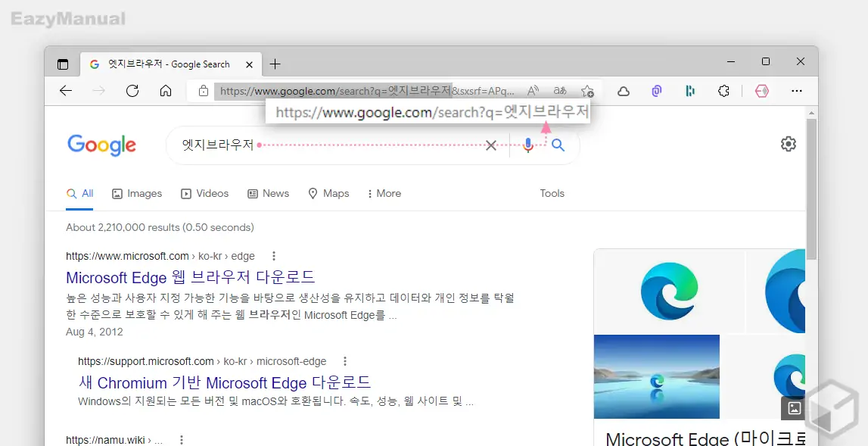Start voice search with microphone

528,145
